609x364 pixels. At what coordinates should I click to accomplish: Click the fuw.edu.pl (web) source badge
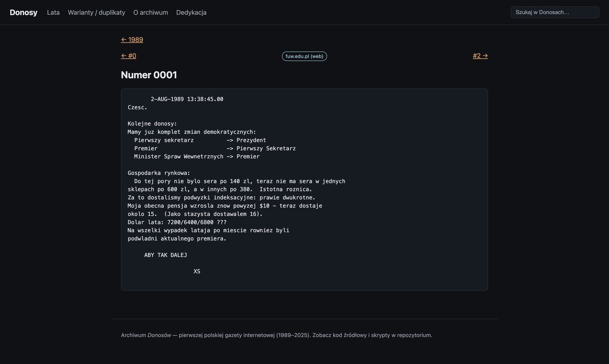[x=304, y=56]
